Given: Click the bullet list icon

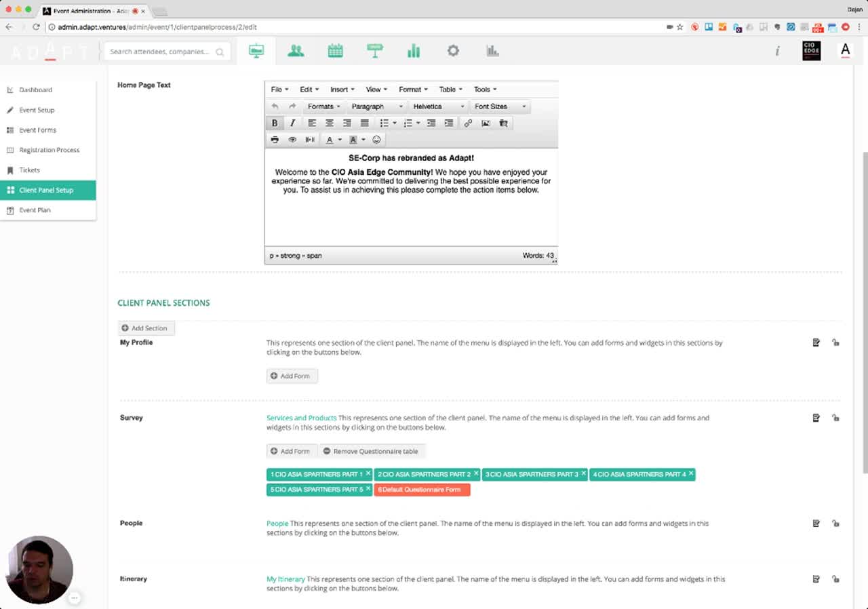Looking at the screenshot, I should point(384,123).
